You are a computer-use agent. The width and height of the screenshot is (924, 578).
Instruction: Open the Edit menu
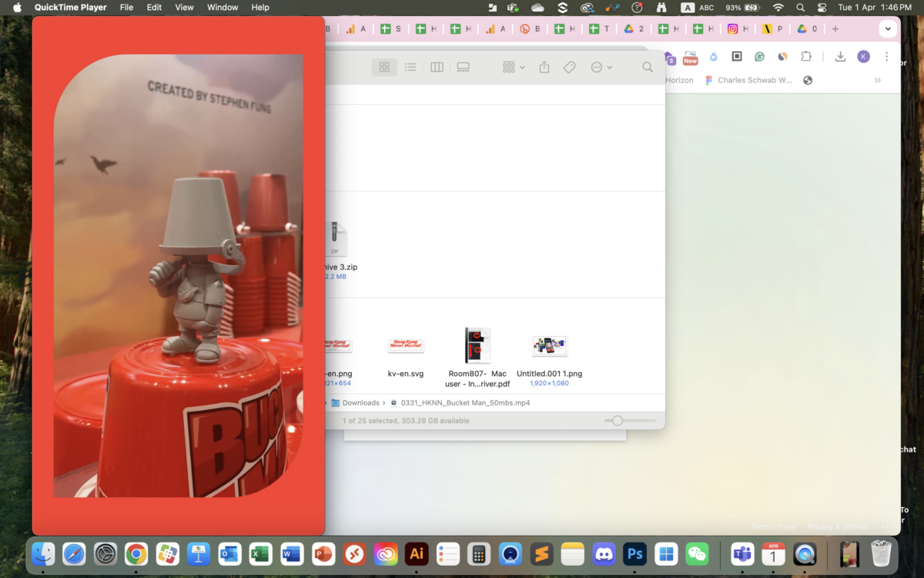(x=154, y=7)
